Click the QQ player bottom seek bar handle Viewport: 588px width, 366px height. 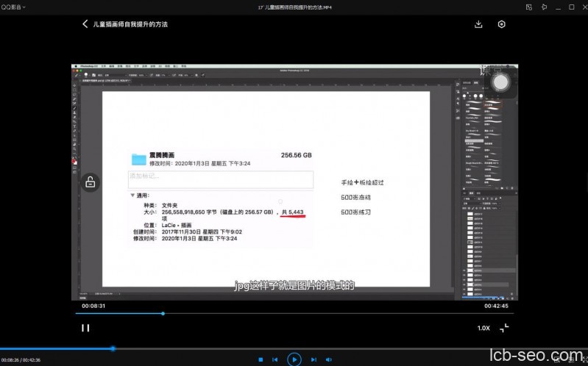coord(113,348)
